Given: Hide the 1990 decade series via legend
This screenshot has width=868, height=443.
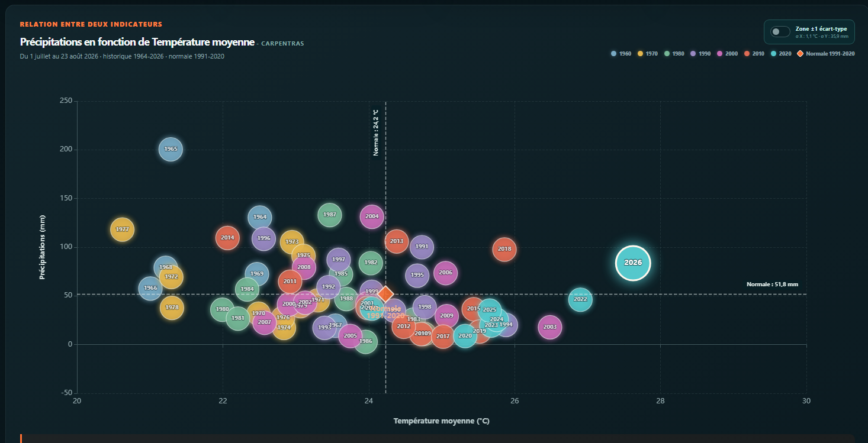Looking at the screenshot, I should pyautogui.click(x=700, y=54).
